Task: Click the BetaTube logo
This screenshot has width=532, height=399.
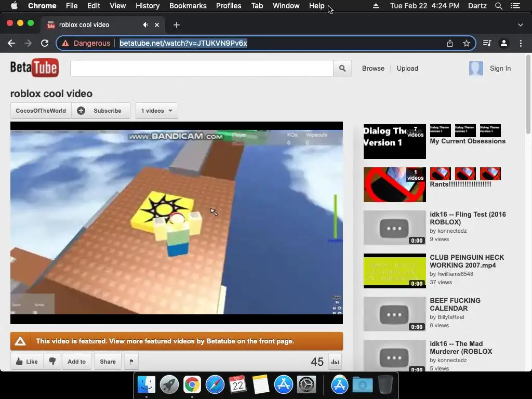Action: click(x=34, y=68)
